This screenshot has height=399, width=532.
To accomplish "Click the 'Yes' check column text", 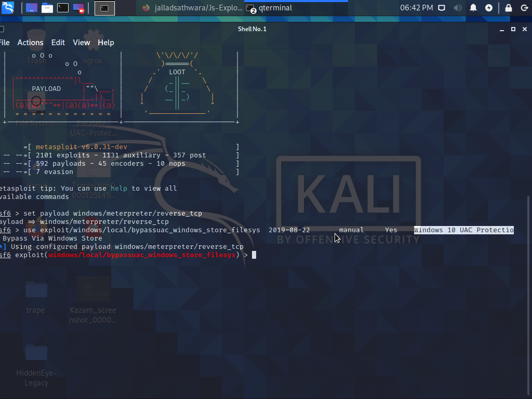I will point(391,230).
